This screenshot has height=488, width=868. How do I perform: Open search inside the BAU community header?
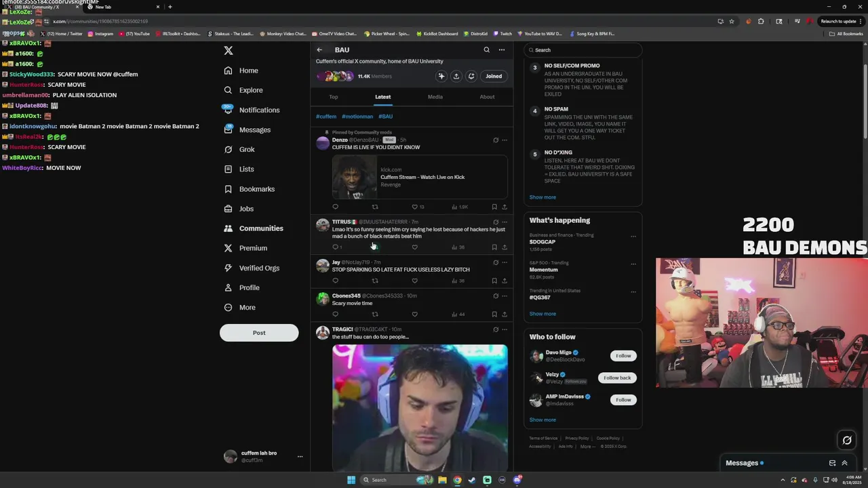point(486,49)
